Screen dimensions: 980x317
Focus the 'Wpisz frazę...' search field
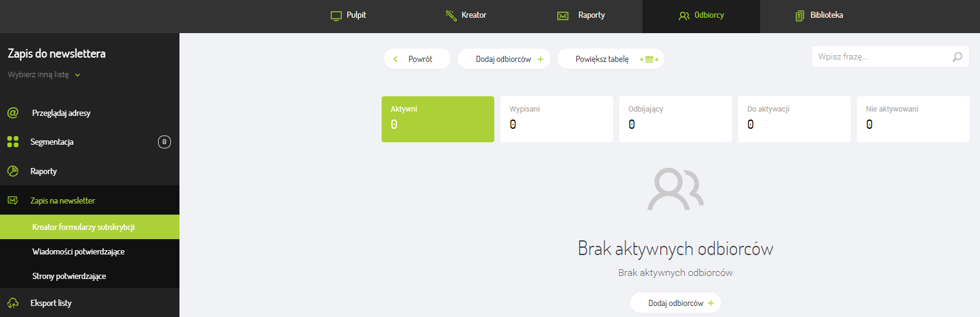click(x=881, y=57)
